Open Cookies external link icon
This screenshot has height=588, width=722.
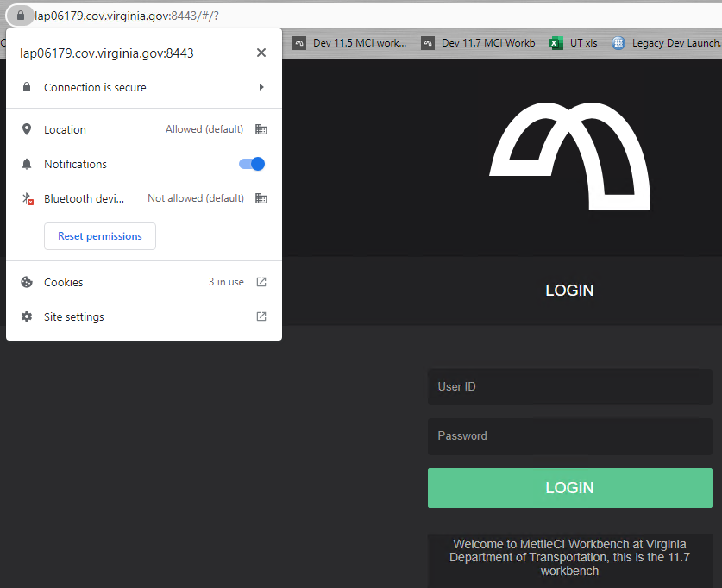click(261, 282)
